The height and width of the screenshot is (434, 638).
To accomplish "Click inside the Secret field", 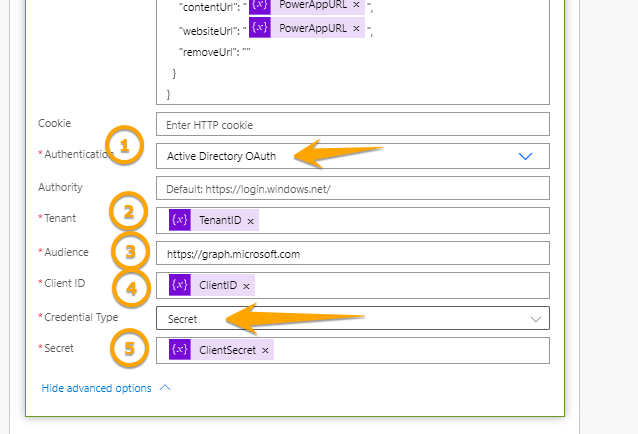I will pos(410,350).
